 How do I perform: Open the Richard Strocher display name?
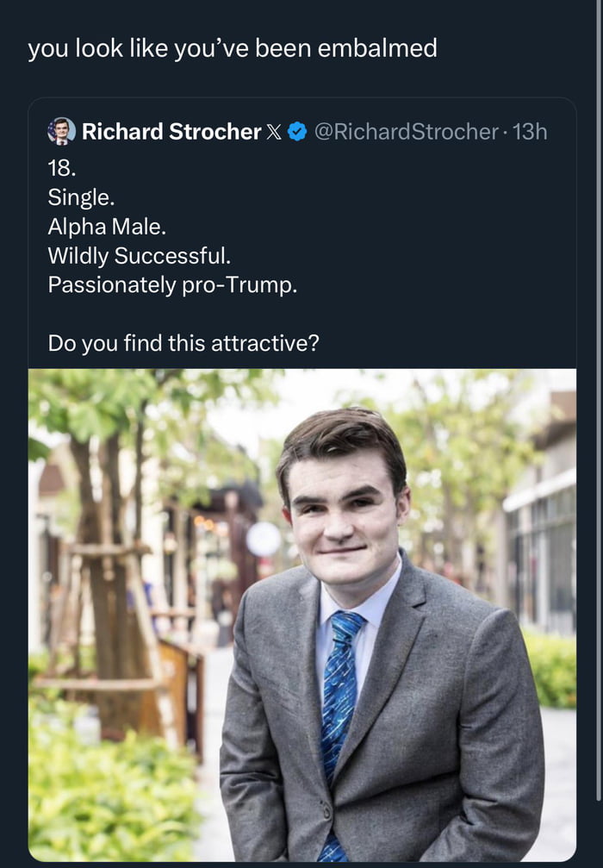click(x=171, y=132)
